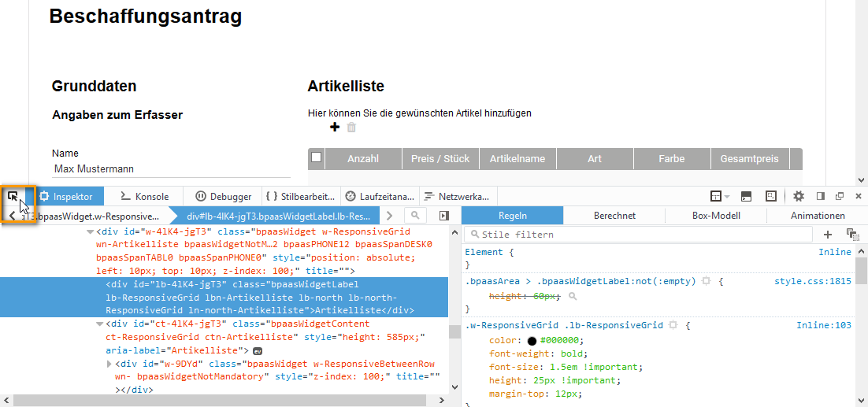Toggle the inspector sidebar pane

tap(443, 215)
